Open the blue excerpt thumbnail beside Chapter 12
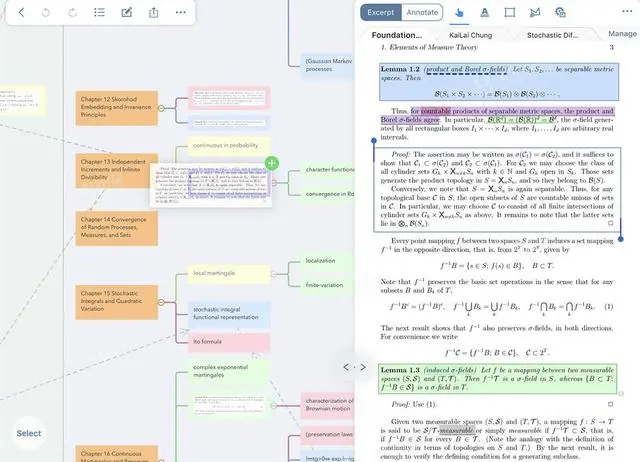Viewport: 640px width, 462px height. (x=229, y=122)
